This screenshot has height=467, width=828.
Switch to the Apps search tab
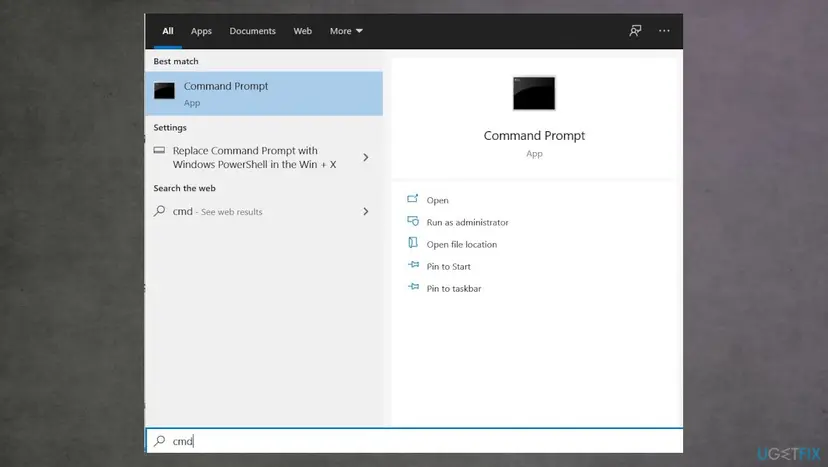coord(201,31)
